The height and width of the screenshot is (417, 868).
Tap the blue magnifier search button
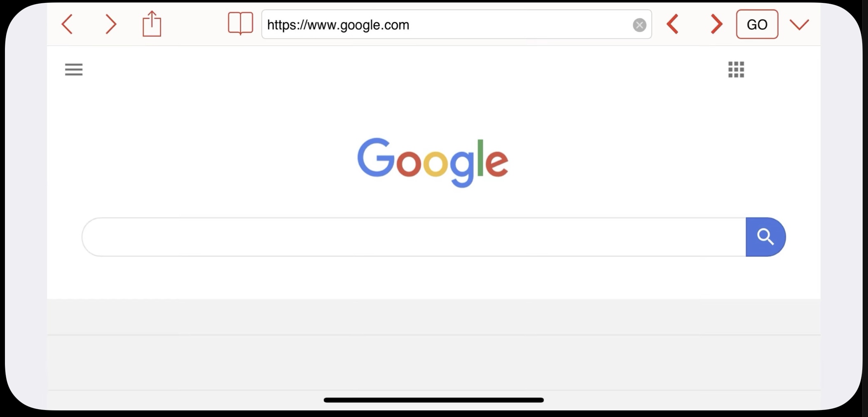point(765,237)
